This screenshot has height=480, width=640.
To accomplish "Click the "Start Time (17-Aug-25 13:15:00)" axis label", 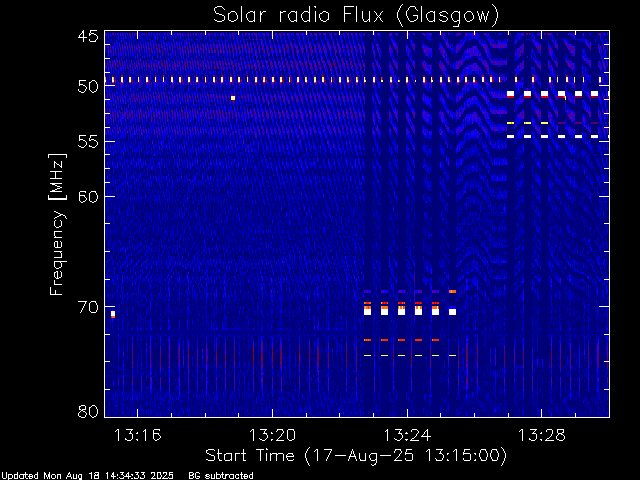I will tap(356, 455).
